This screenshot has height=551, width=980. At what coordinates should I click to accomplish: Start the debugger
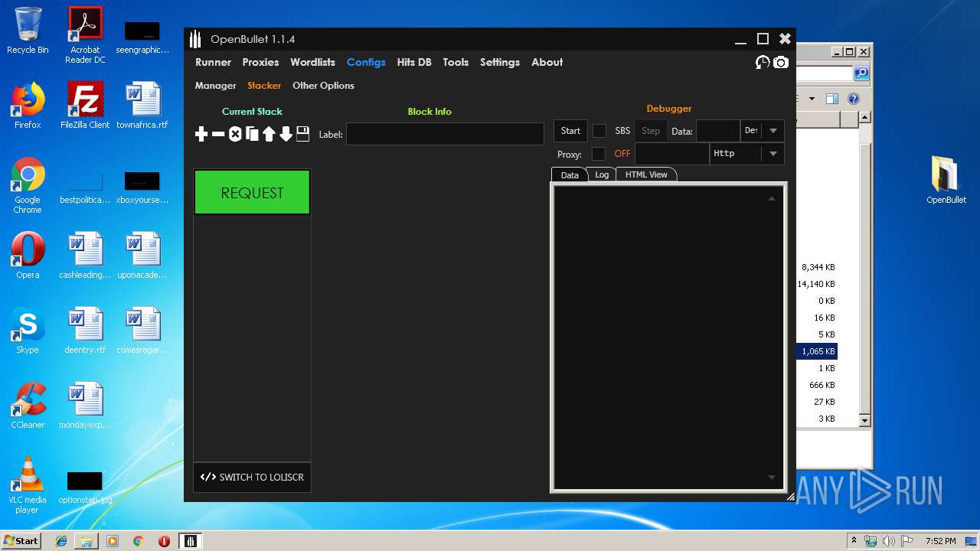pos(570,131)
